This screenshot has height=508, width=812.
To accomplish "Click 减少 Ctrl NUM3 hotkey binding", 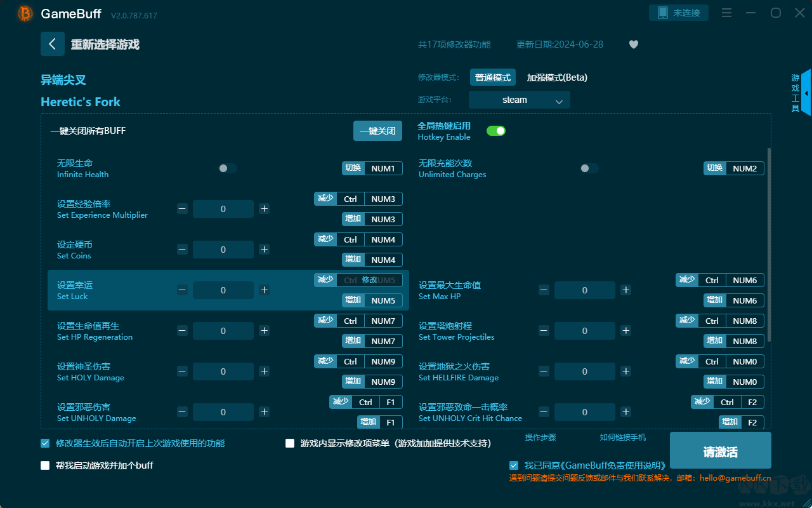I will click(358, 199).
